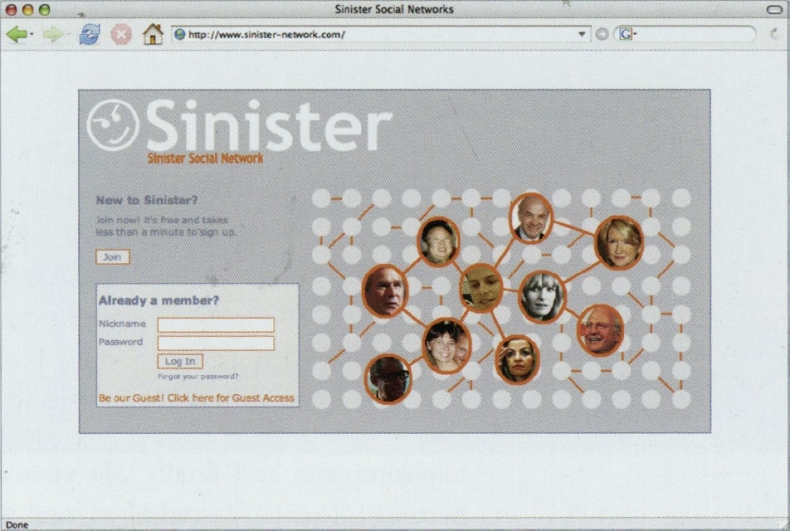
Task: Focus the Password input field
Action: coord(215,343)
